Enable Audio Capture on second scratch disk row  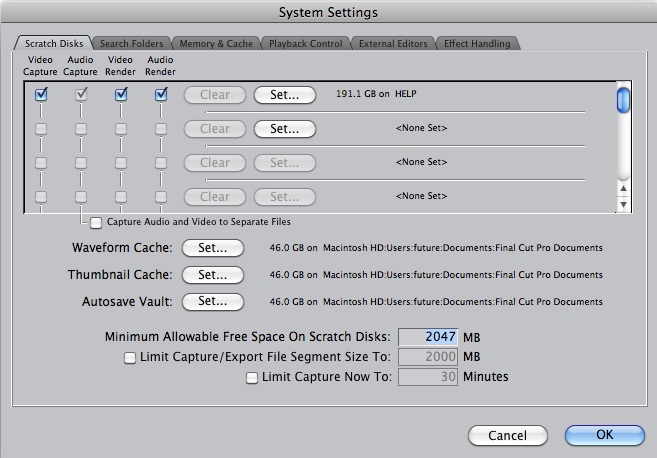81,129
